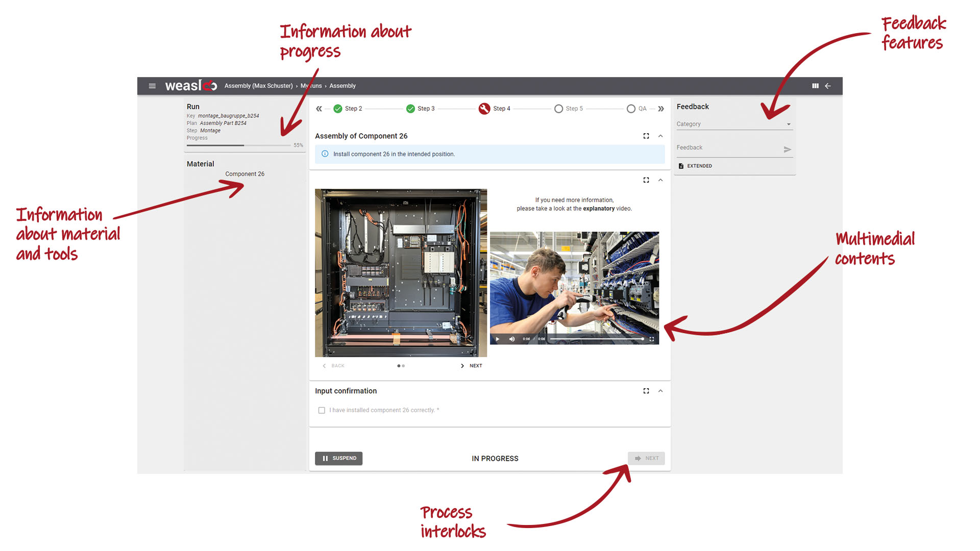This screenshot has height=551, width=980.
Task: Click the send feedback arrow icon
Action: pos(788,149)
